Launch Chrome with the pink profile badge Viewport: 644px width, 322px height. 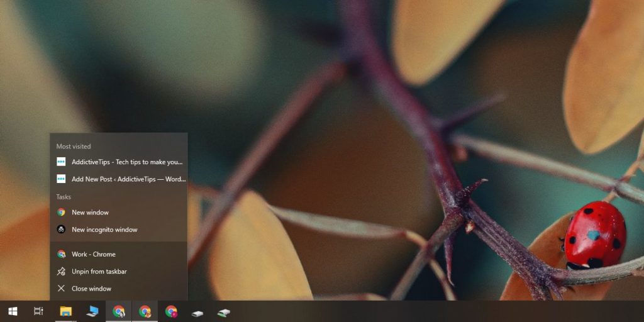171,312
